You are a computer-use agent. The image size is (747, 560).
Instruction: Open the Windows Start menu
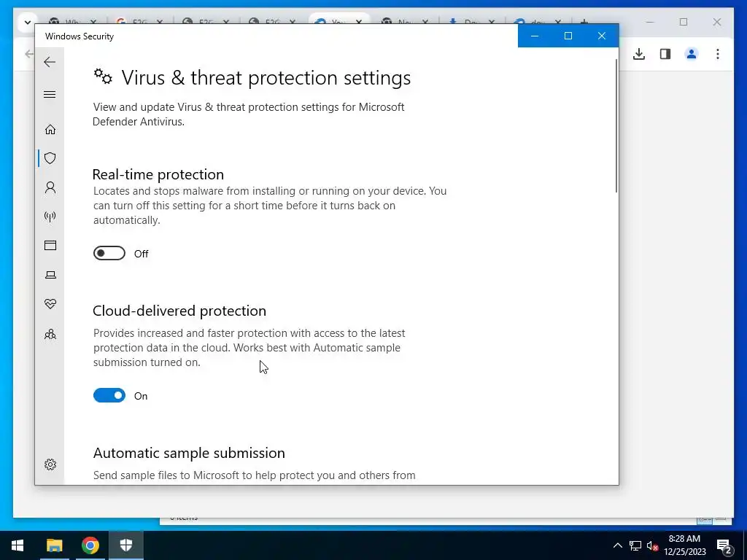pos(18,545)
